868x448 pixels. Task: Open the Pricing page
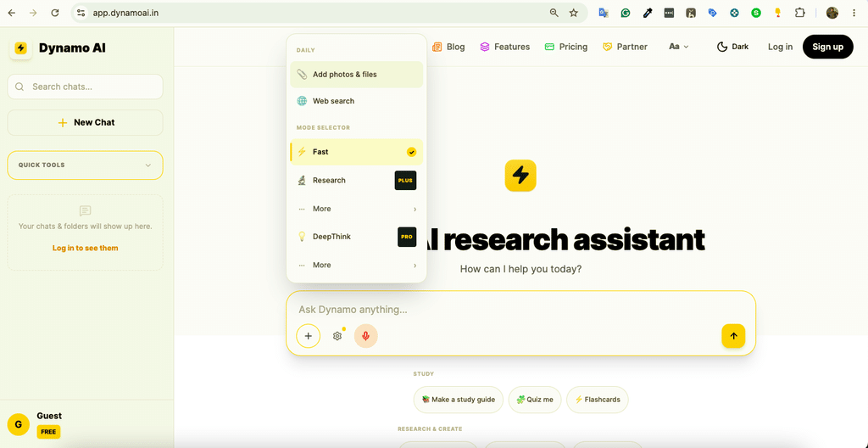pos(565,47)
